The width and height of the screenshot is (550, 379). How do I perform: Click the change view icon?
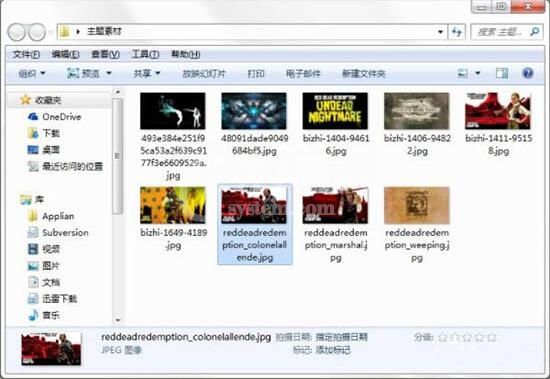(x=463, y=73)
